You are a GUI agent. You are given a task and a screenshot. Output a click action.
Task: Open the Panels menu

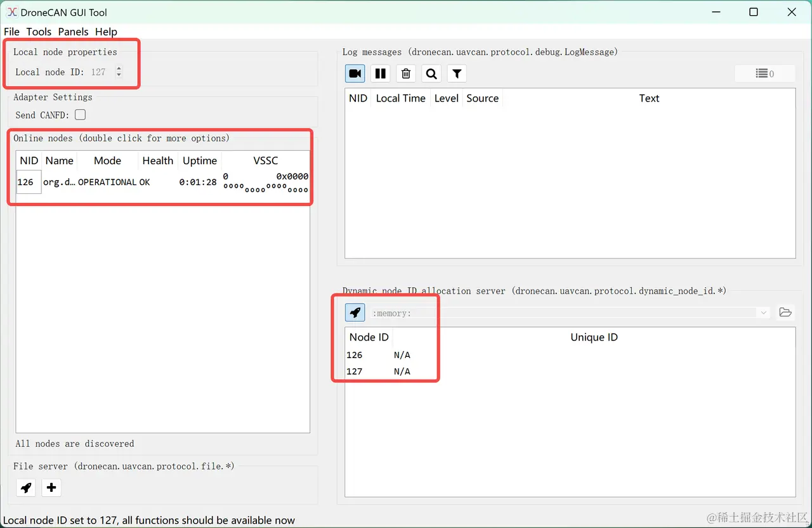tap(74, 32)
